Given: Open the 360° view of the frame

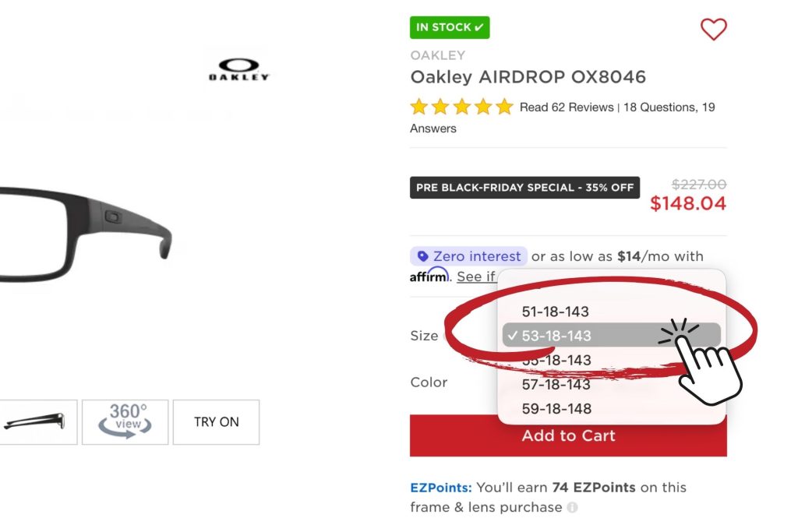Looking at the screenshot, I should (x=125, y=421).
